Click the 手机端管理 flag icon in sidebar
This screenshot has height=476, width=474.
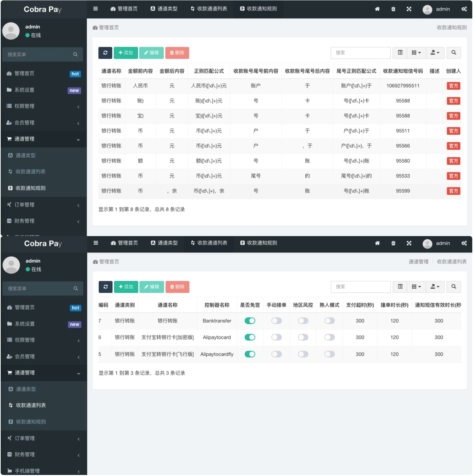click(10, 471)
